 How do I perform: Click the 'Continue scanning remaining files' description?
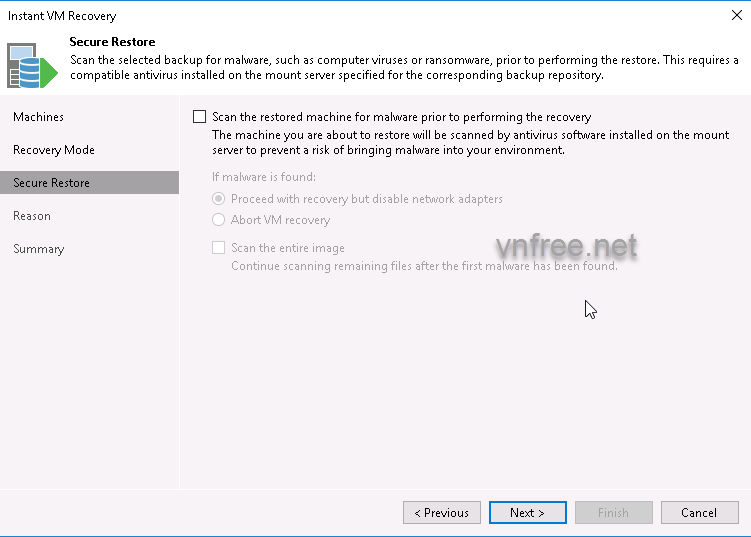coord(424,267)
